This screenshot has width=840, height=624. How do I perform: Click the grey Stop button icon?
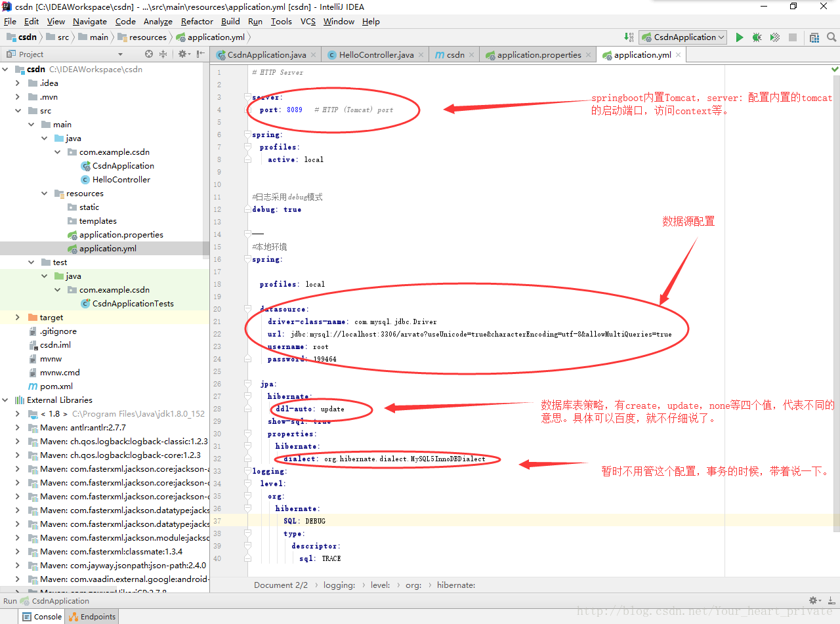click(792, 37)
